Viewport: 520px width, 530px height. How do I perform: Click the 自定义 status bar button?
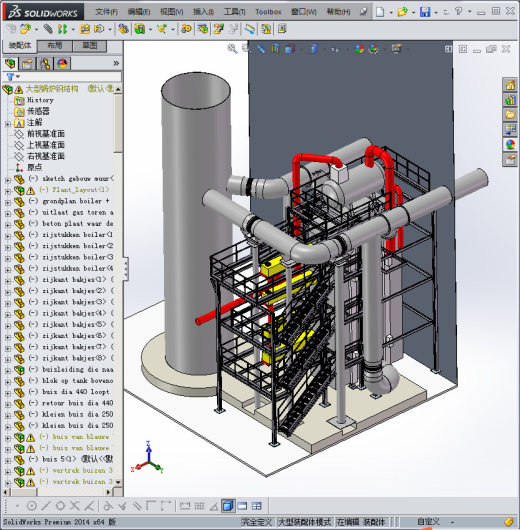tap(428, 522)
